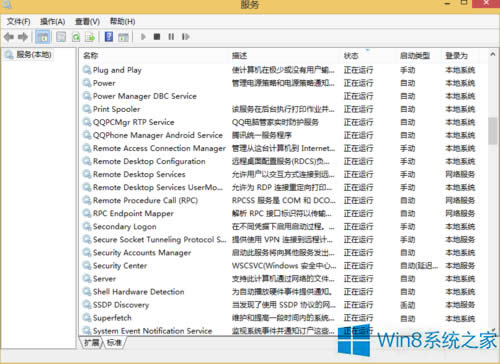The height and width of the screenshot is (364, 500).
Task: Click the gear icon beside QQPCMgr RTP Service
Action: [x=87, y=122]
